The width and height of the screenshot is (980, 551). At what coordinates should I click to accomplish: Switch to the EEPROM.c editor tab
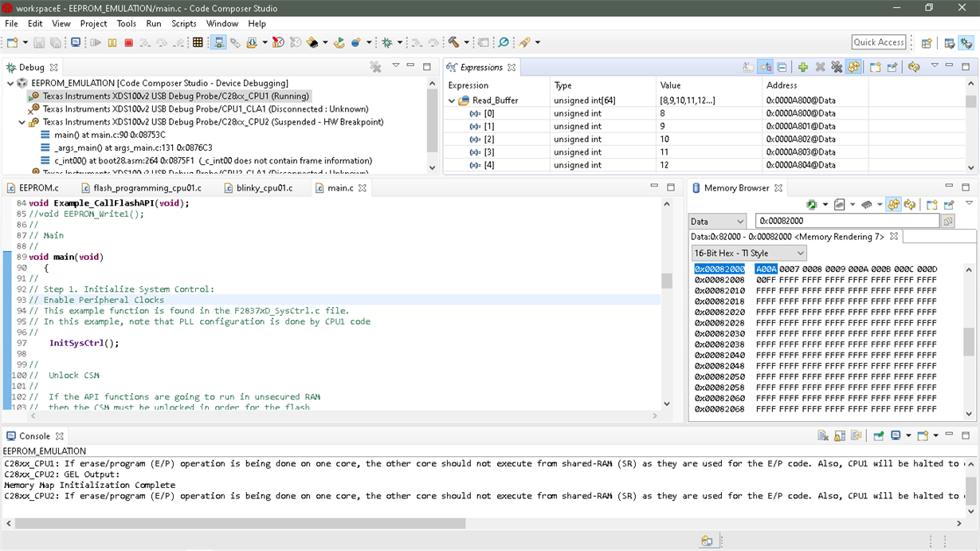pos(38,188)
